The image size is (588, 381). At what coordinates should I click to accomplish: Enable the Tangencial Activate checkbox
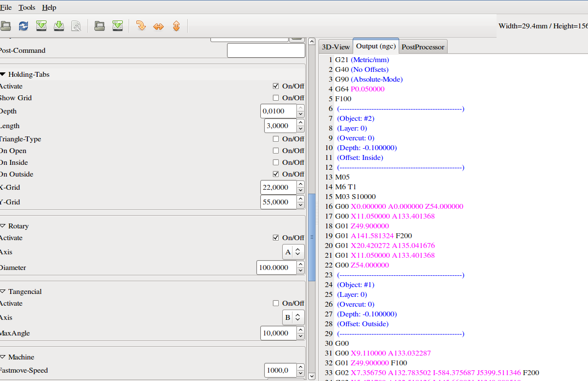pyautogui.click(x=276, y=303)
